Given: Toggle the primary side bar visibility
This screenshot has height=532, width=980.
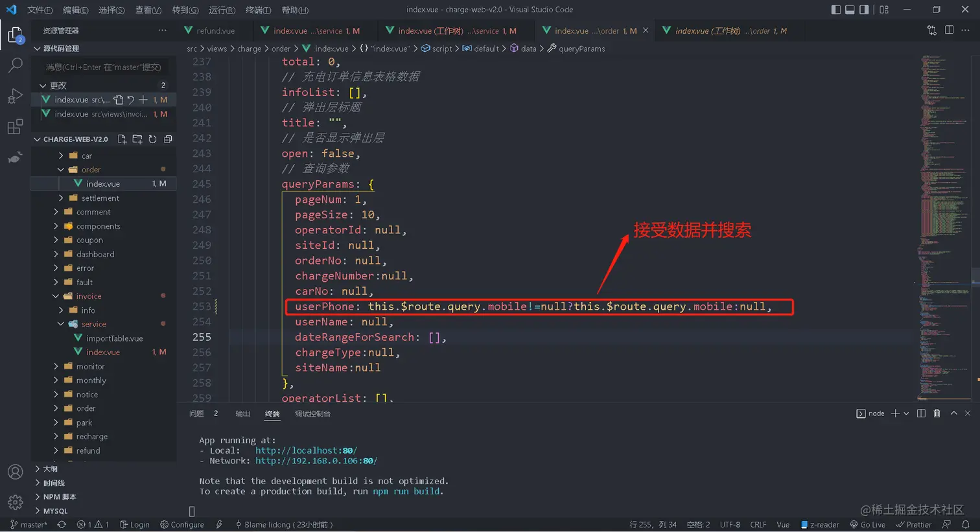Looking at the screenshot, I should tap(836, 10).
